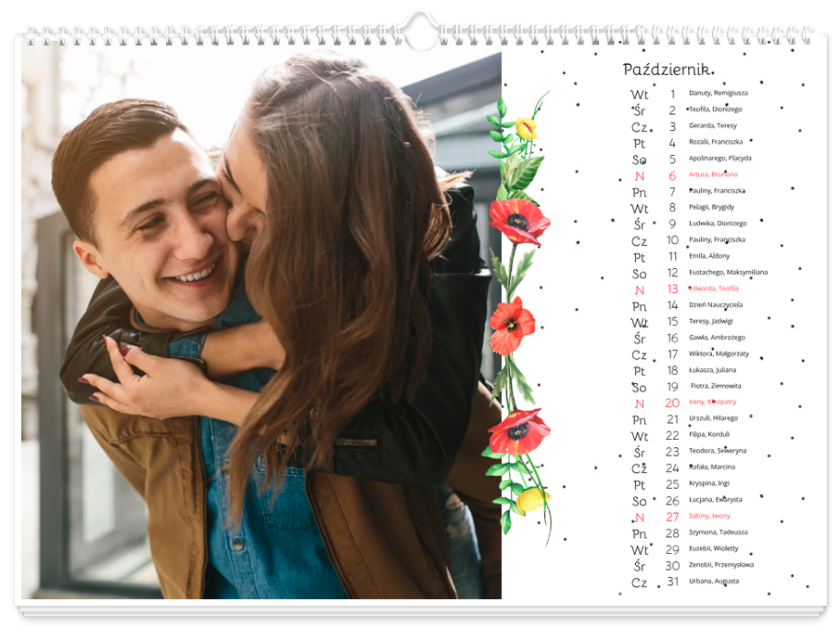Select the text "Rafała, Marcina"
Screen dimensions: 840x641
tap(712, 468)
